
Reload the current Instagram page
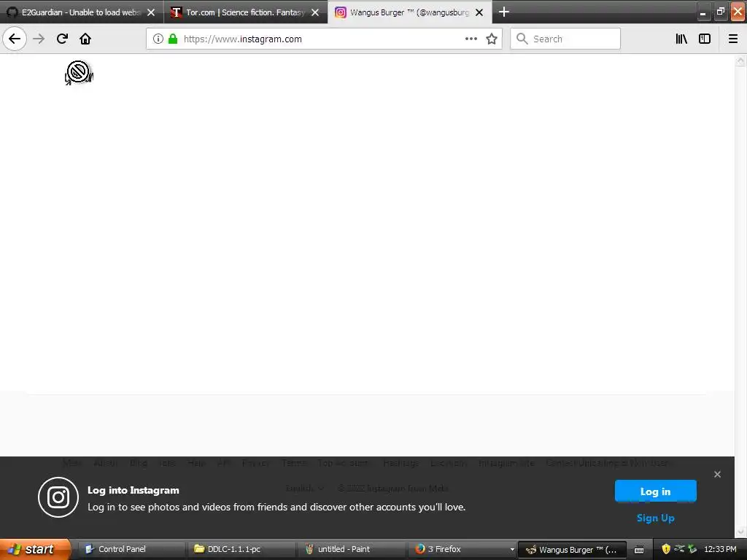(x=62, y=39)
